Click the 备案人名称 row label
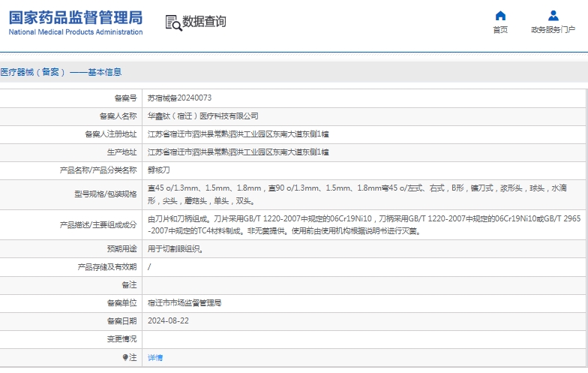The width and height of the screenshot is (588, 373). [x=118, y=116]
